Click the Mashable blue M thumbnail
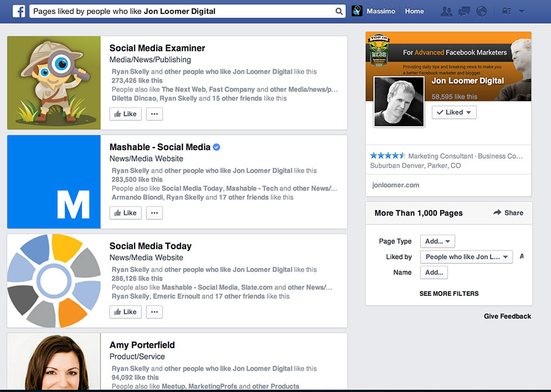The height and width of the screenshot is (392, 551). 54,182
